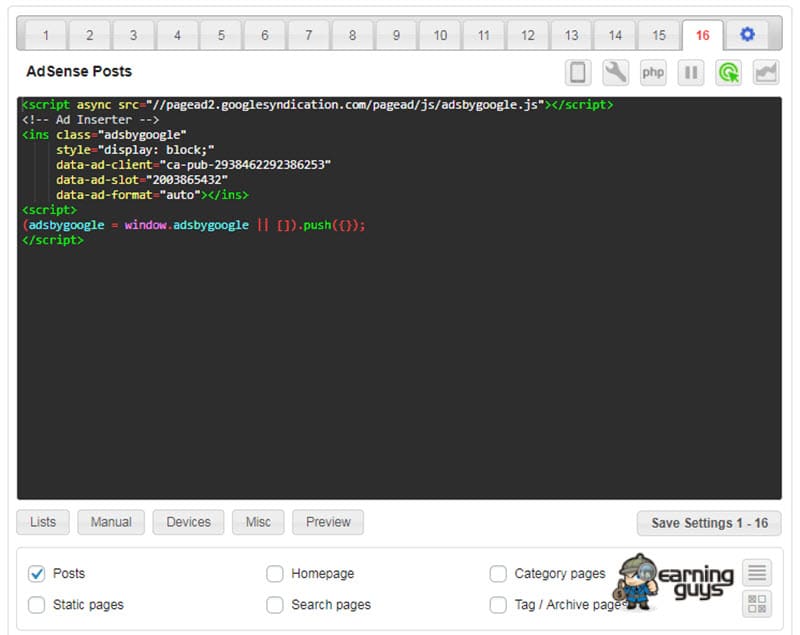Switch to block tab 10

pos(440,35)
